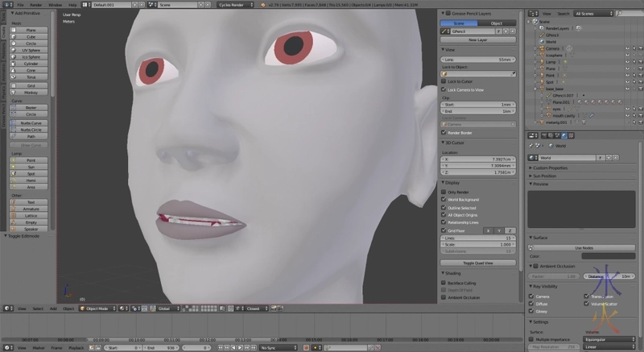
Task: Select the Cylinder primitive button
Action: pos(31,64)
